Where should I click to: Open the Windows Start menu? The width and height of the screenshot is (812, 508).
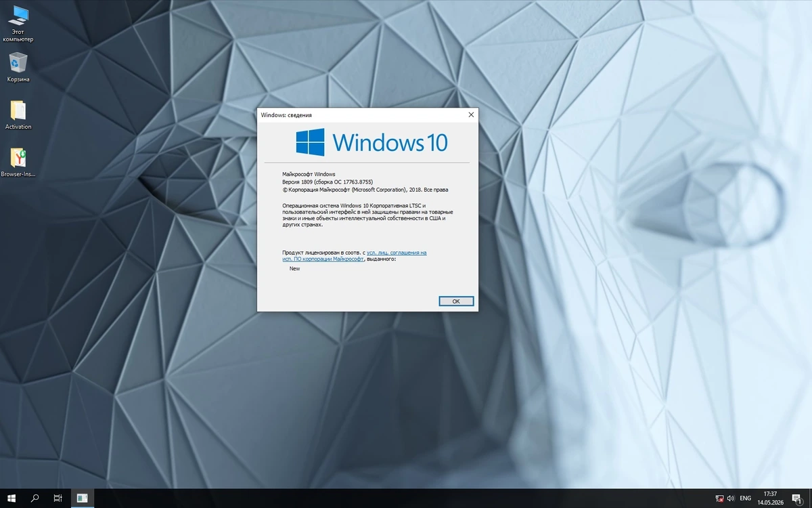point(12,498)
